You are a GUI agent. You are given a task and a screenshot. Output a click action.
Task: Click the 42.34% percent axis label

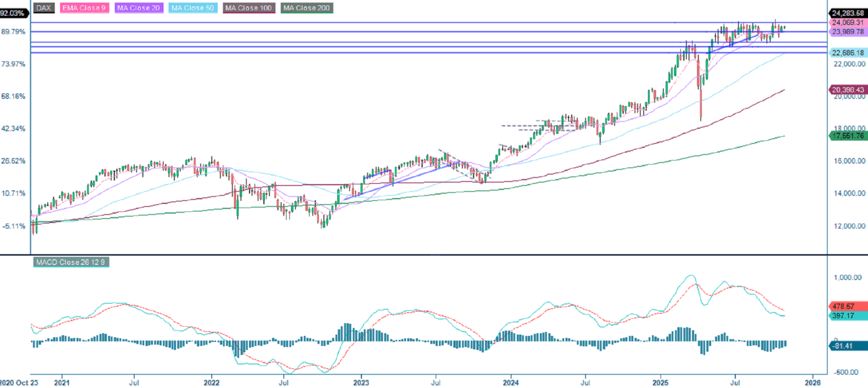pyautogui.click(x=14, y=128)
